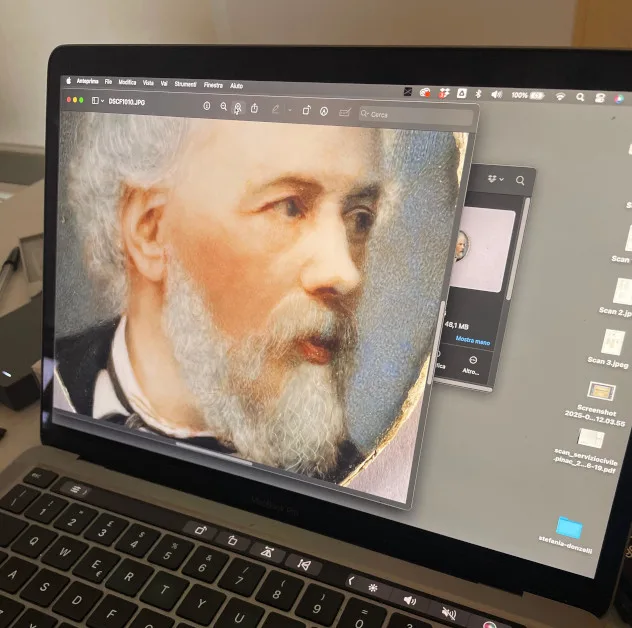Zoom out of the image
632x628 pixels.
click(x=224, y=106)
